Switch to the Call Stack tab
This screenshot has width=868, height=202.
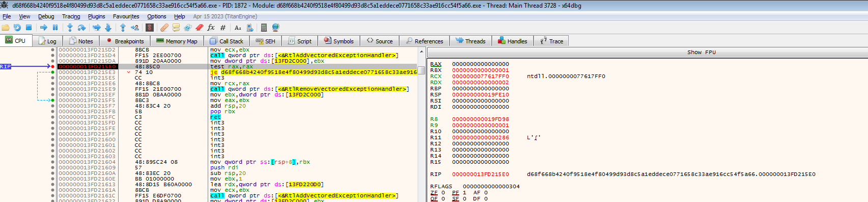click(227, 41)
